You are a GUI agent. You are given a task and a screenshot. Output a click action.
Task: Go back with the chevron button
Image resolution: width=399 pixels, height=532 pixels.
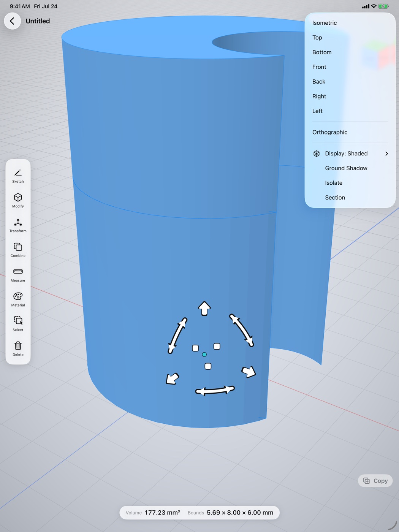pos(12,21)
